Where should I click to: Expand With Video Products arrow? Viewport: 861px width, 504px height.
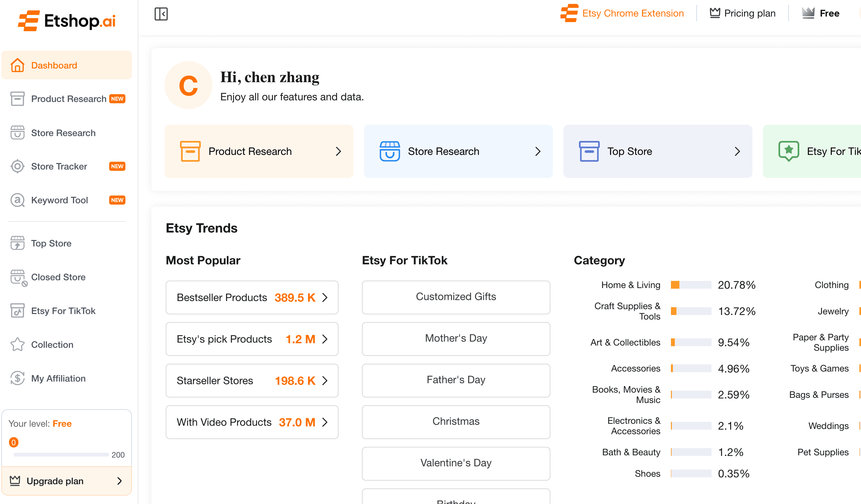tap(325, 422)
